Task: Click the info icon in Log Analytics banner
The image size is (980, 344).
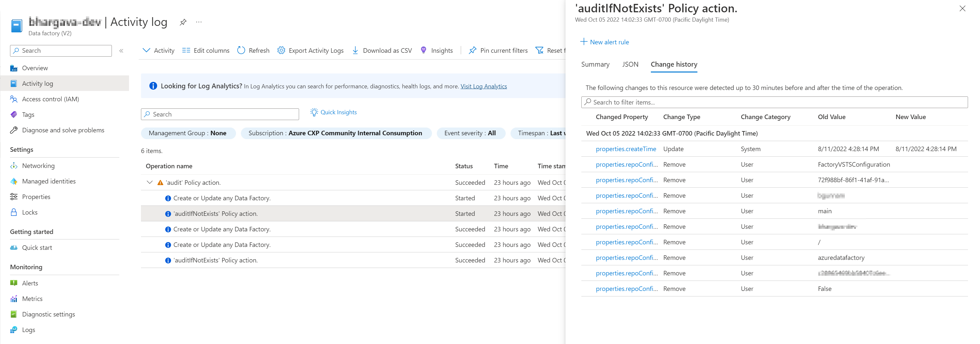Action: 153,86
